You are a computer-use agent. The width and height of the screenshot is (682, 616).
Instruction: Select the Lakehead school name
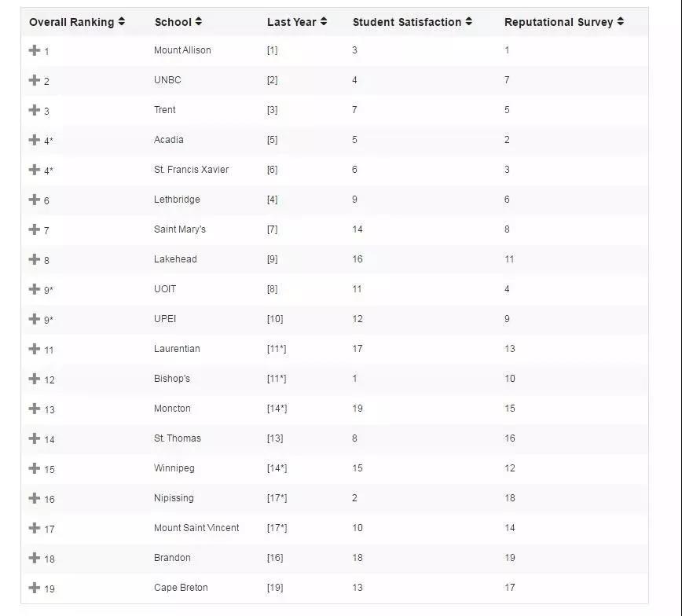click(x=175, y=259)
